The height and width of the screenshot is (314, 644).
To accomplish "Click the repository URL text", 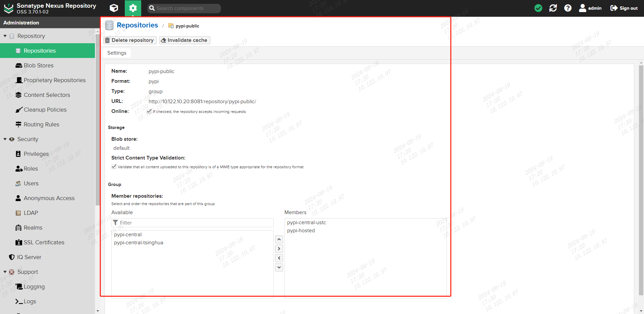I will 202,102.
